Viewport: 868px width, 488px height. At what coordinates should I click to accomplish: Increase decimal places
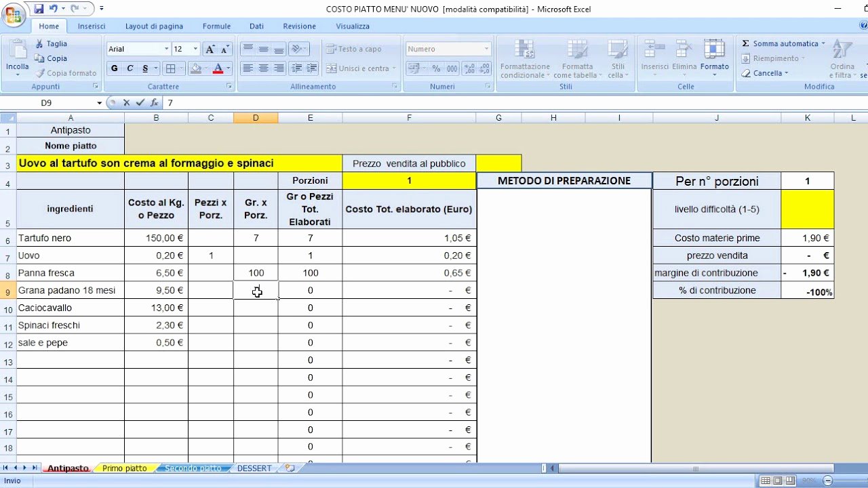[x=469, y=68]
